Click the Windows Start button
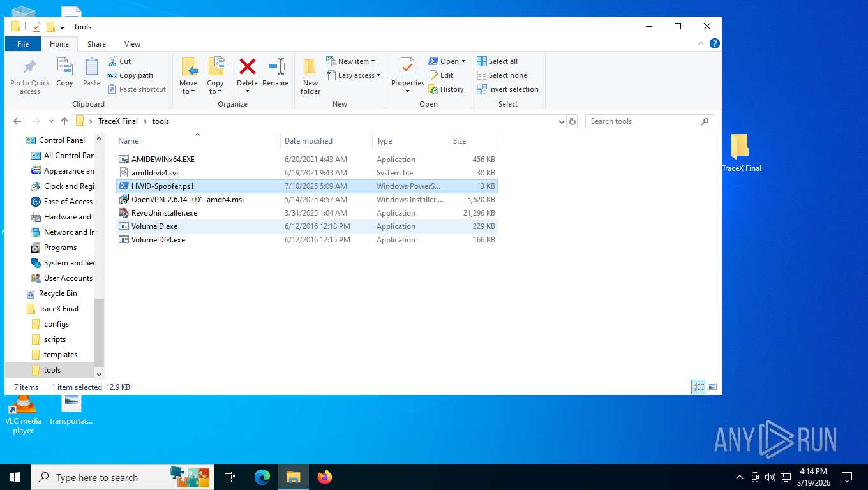Image resolution: width=868 pixels, height=490 pixels. pyautogui.click(x=15, y=477)
